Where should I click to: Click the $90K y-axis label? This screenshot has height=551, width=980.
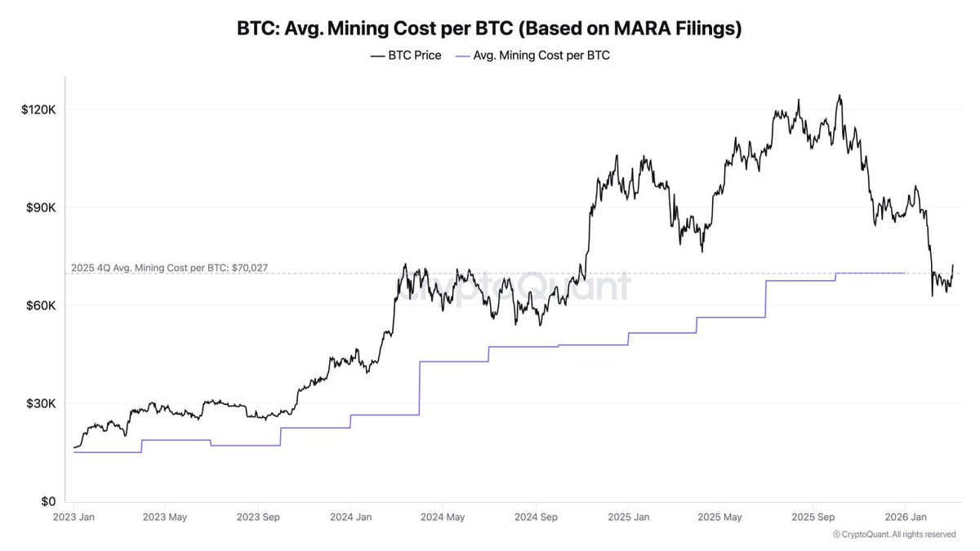(41, 208)
